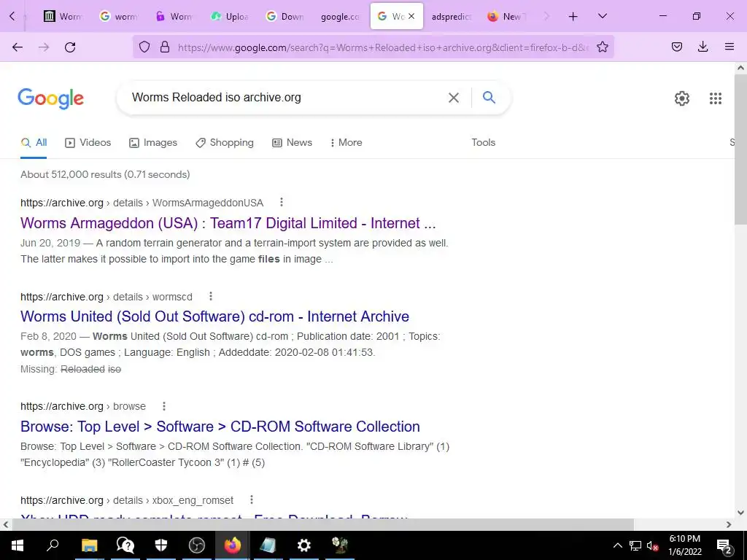Open Worms Armageddon (USA) result link
Image resolution: width=747 pixels, height=560 pixels.
click(x=228, y=223)
